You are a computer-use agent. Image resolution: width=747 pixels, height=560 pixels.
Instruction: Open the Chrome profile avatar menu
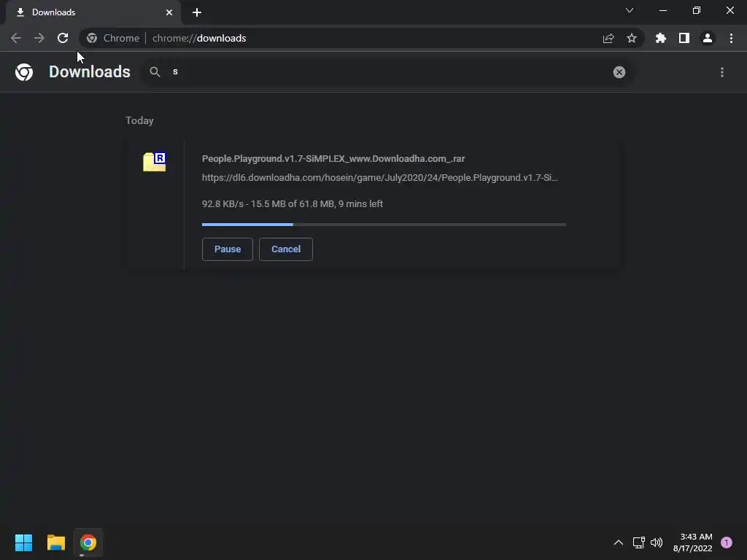coord(708,38)
